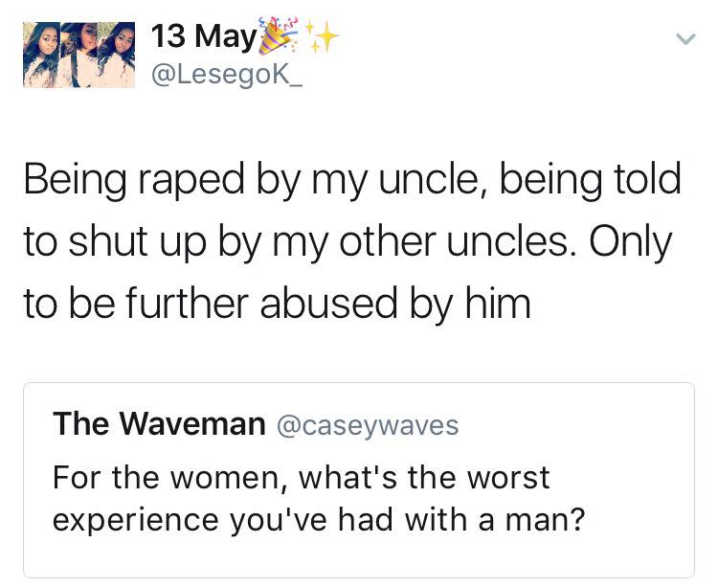Viewport: 718px width, 588px height.
Task: Tap the party popper emoji
Action: coord(278,34)
